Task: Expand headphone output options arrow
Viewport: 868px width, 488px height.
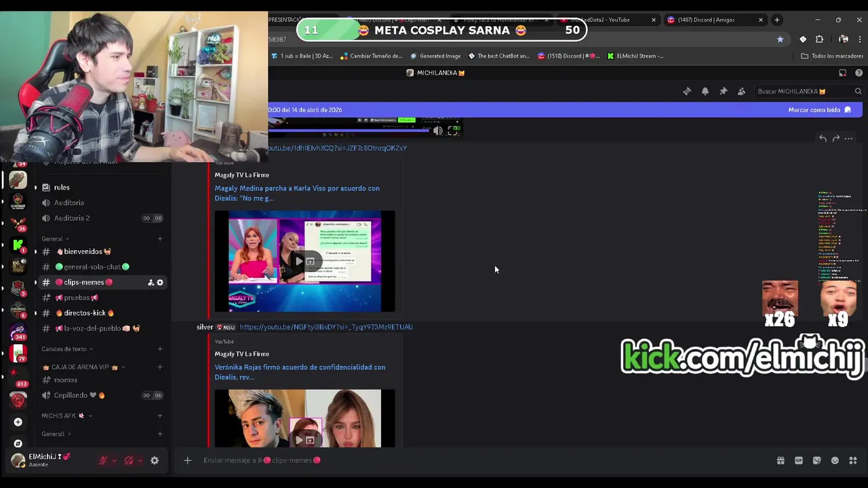Action: [x=140, y=461]
